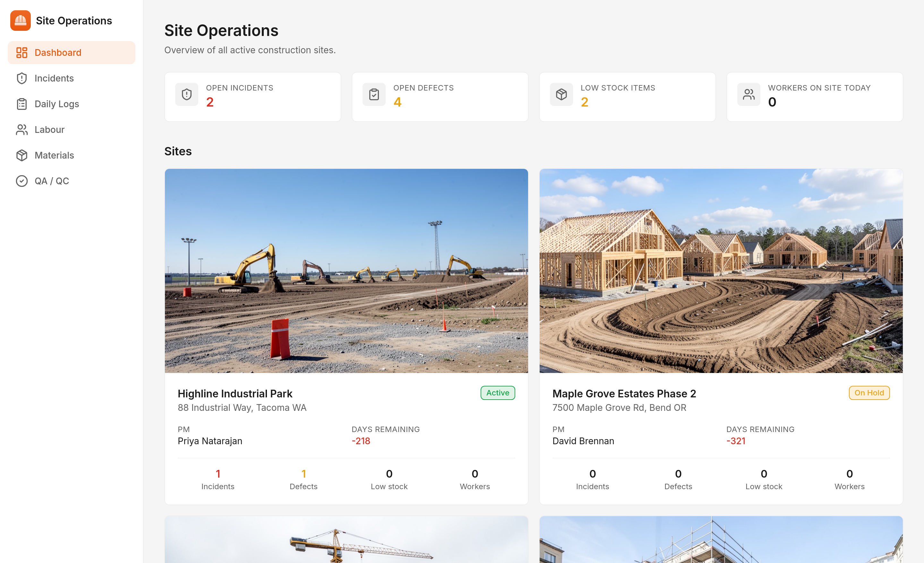Open the Workers On Site Today card

coord(815,97)
